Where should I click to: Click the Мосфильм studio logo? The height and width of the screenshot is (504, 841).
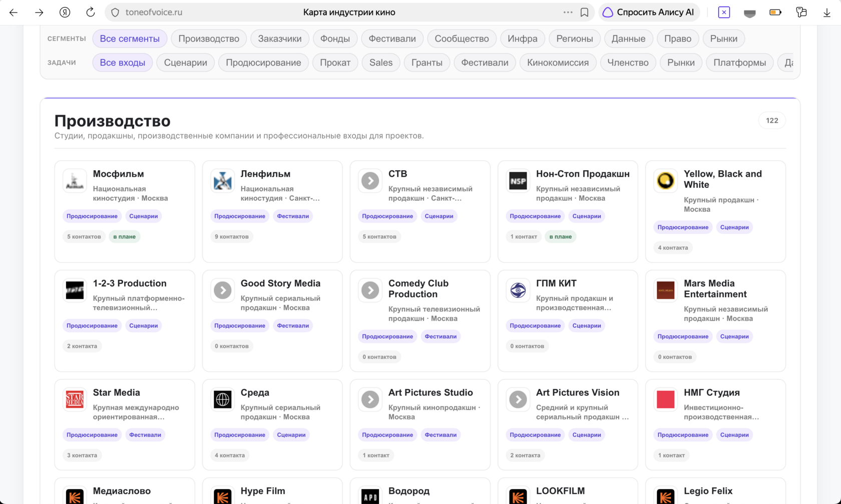point(75,181)
